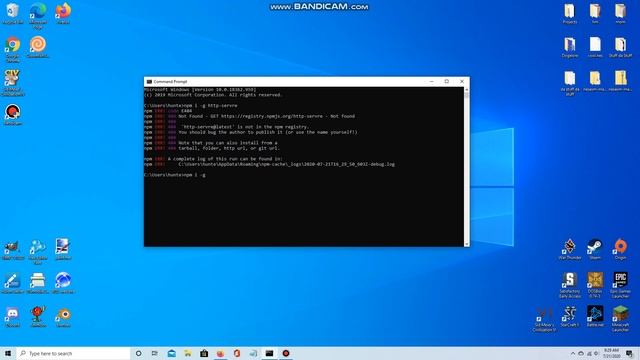Maximize the Command Prompt window
This screenshot has height=360, width=640.
(447, 81)
